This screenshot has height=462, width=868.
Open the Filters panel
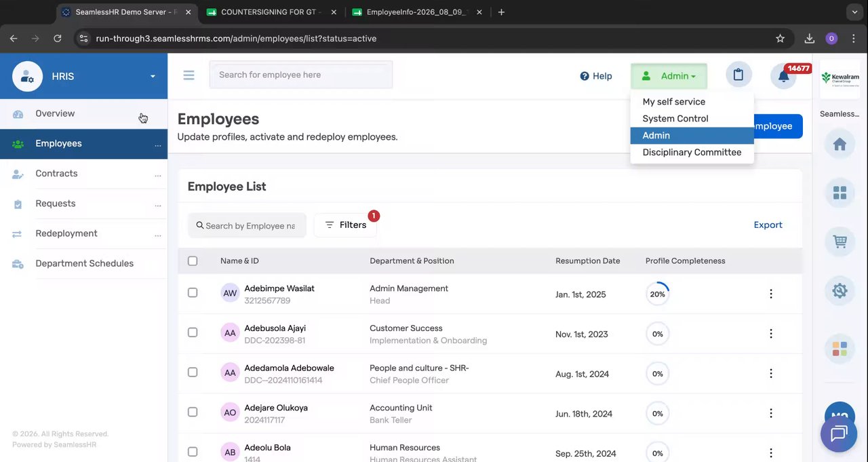click(x=345, y=225)
